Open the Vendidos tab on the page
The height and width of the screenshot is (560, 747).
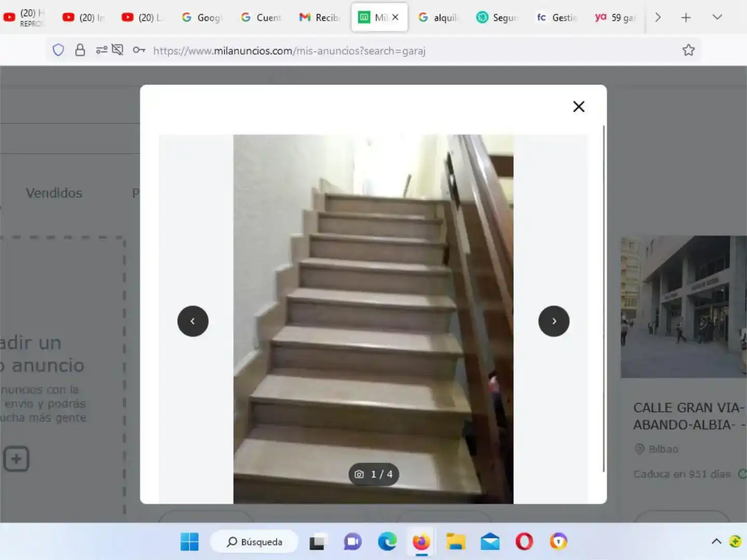(x=54, y=193)
